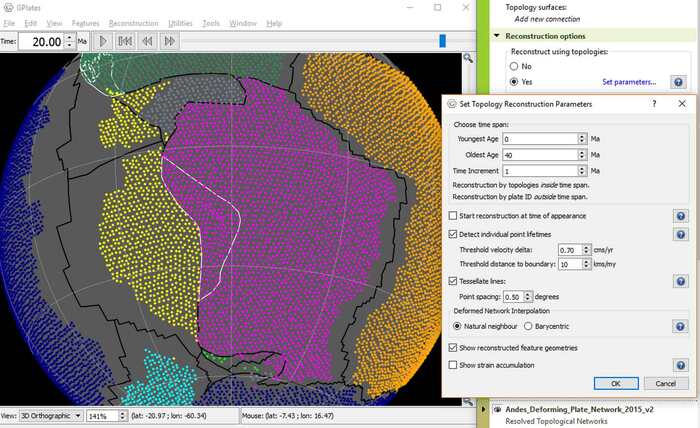Open help for Detect individual point lifetimes
Image resolution: width=700 pixels, height=428 pixels.
680,234
